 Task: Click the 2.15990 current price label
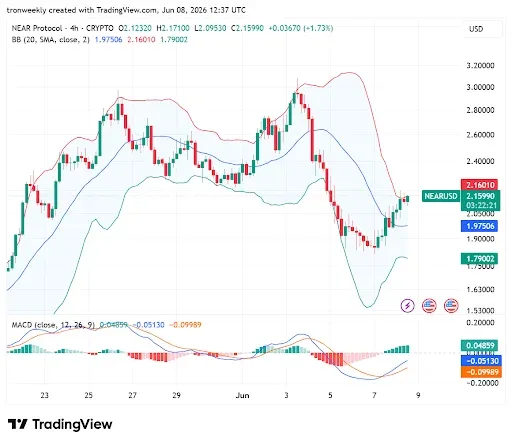coord(480,196)
